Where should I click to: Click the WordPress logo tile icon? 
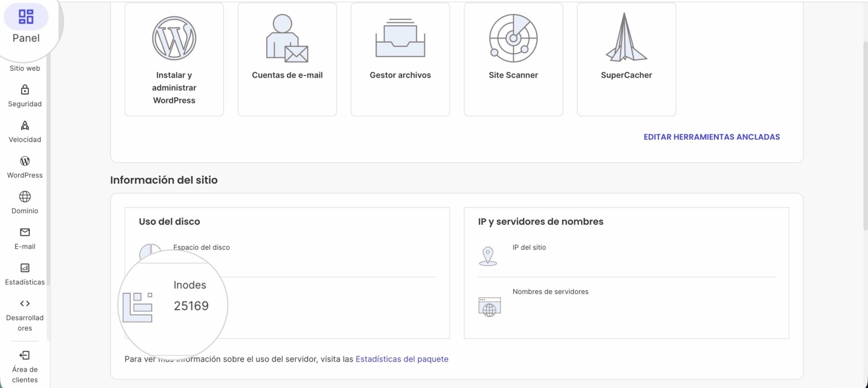pos(174,38)
